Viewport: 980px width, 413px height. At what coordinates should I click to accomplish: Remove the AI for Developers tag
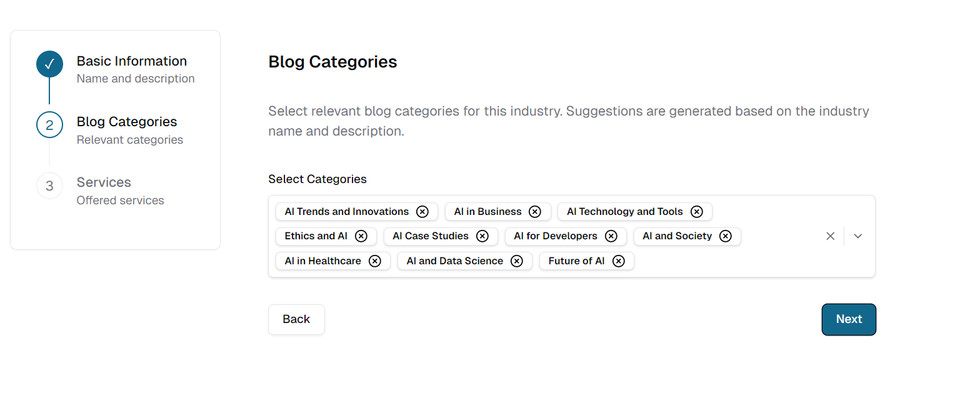coord(611,236)
